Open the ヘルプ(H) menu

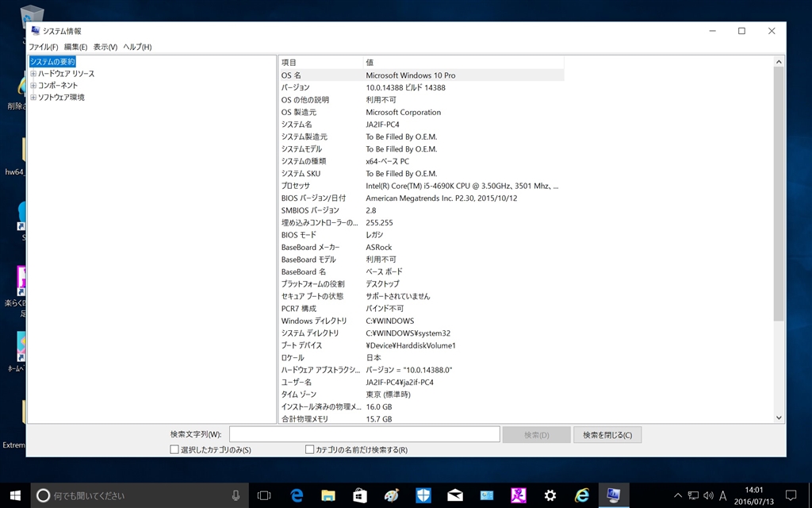tap(137, 47)
